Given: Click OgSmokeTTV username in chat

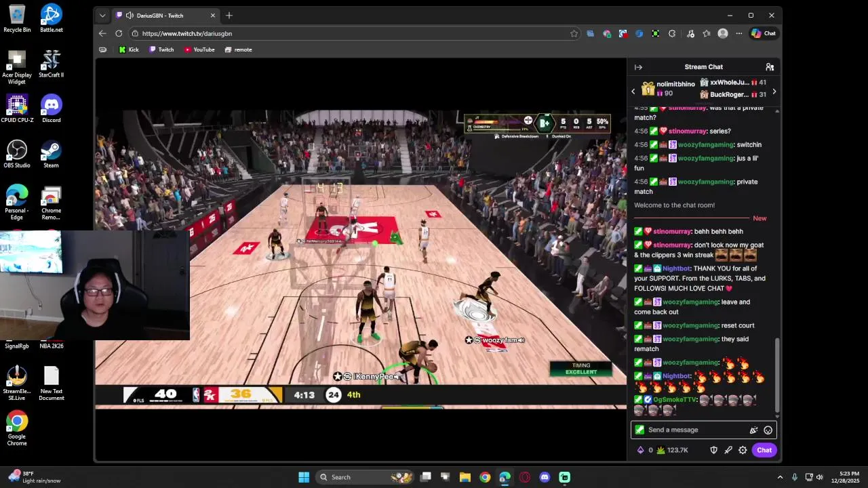Looking at the screenshot, I should 675,400.
